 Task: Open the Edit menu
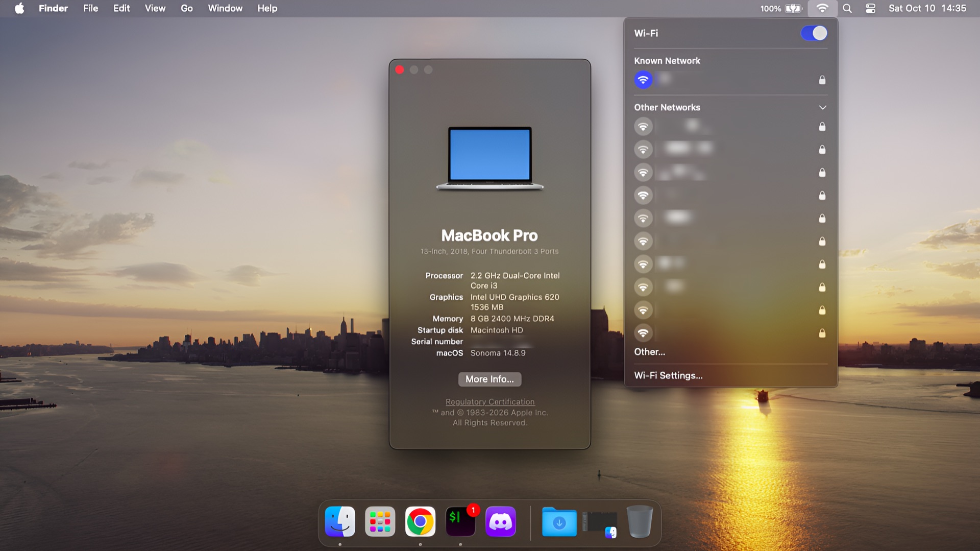[x=121, y=8]
